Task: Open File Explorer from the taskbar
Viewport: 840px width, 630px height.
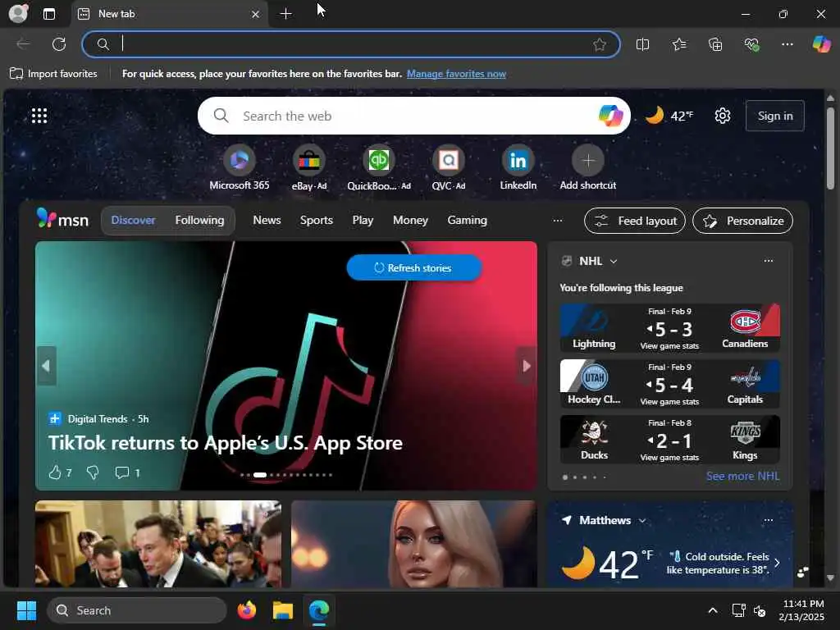Action: coord(283,610)
